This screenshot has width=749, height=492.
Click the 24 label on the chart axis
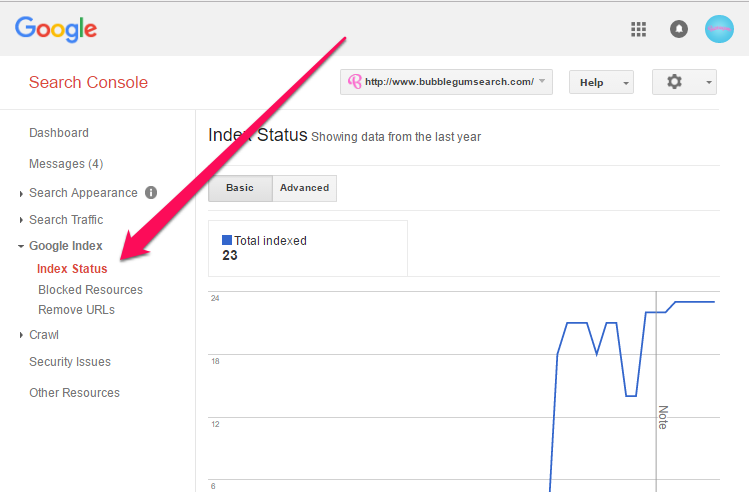tap(215, 298)
